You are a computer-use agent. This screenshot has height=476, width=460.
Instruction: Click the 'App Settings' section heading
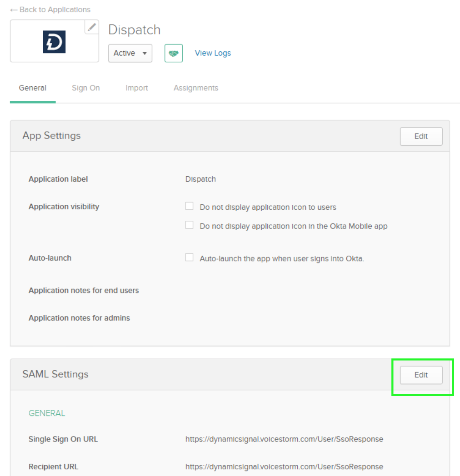pos(52,136)
